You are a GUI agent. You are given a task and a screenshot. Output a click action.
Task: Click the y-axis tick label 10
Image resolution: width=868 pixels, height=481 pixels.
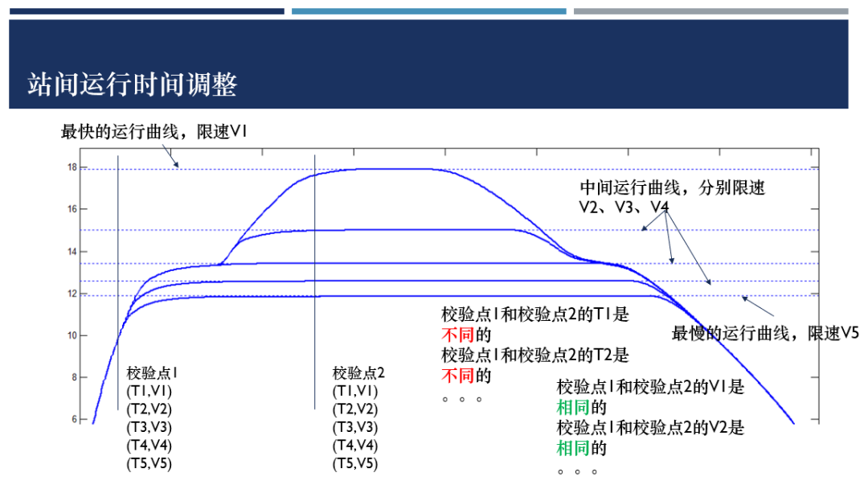point(72,335)
